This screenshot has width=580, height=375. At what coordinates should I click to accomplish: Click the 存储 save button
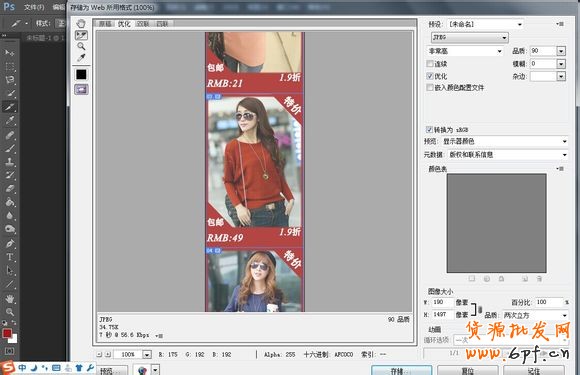click(x=401, y=370)
